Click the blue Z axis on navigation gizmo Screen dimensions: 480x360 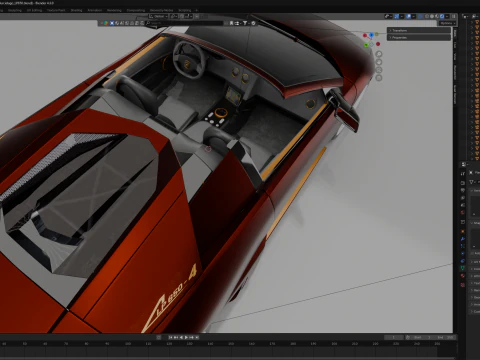tap(371, 35)
